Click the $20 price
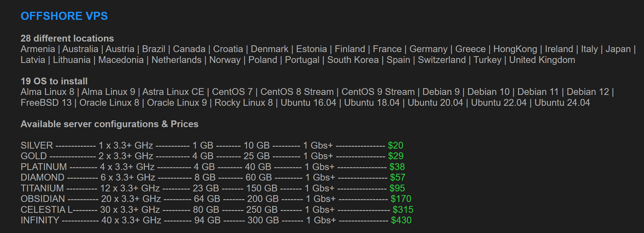The height and width of the screenshot is (233, 644). point(396,146)
